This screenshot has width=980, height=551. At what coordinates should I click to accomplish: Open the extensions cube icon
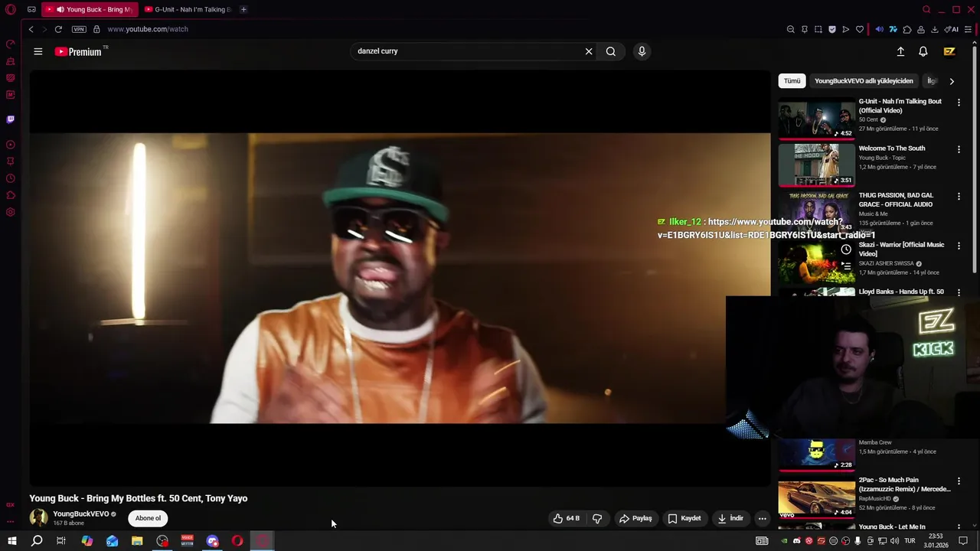click(x=906, y=29)
